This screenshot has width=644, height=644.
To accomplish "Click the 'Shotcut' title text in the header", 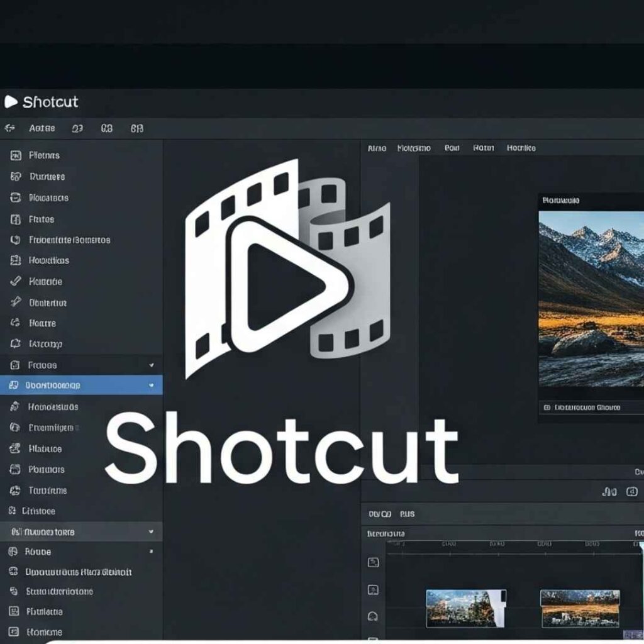I will click(50, 102).
